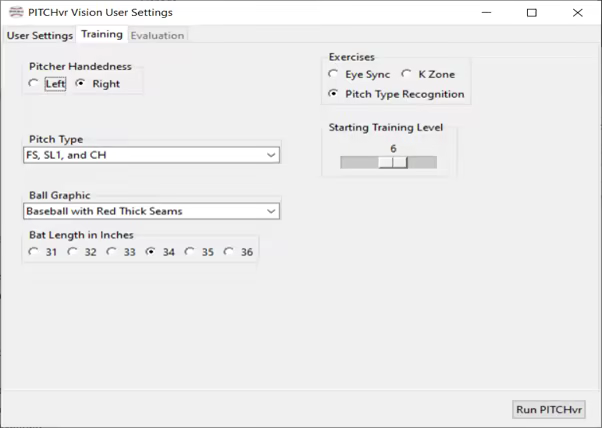Choose the 36 inch bat length
The height and width of the screenshot is (428, 602).
point(229,252)
